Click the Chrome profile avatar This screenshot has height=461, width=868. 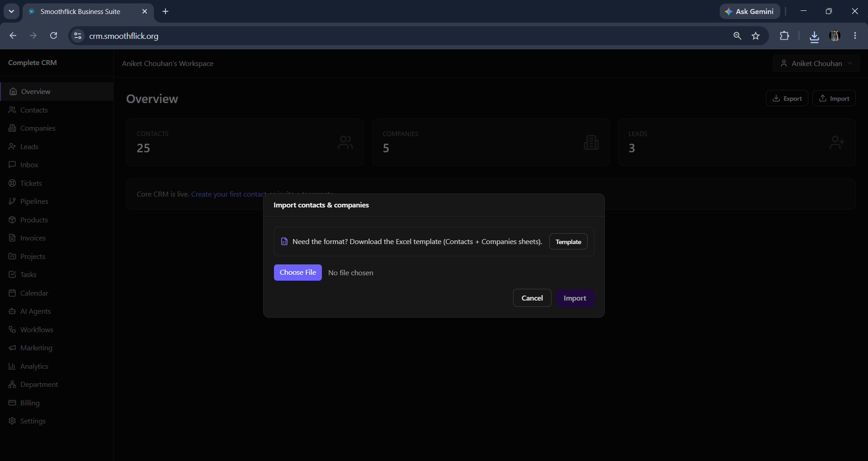coord(835,36)
